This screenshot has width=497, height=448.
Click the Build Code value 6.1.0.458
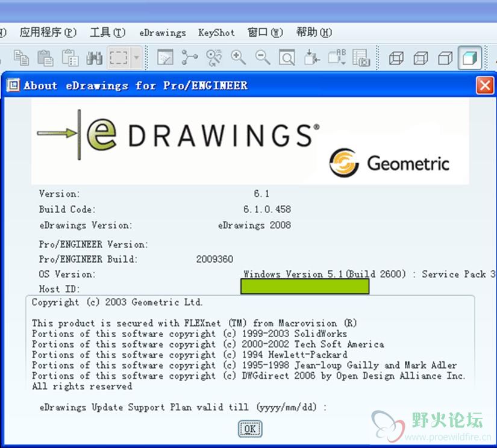click(x=267, y=210)
